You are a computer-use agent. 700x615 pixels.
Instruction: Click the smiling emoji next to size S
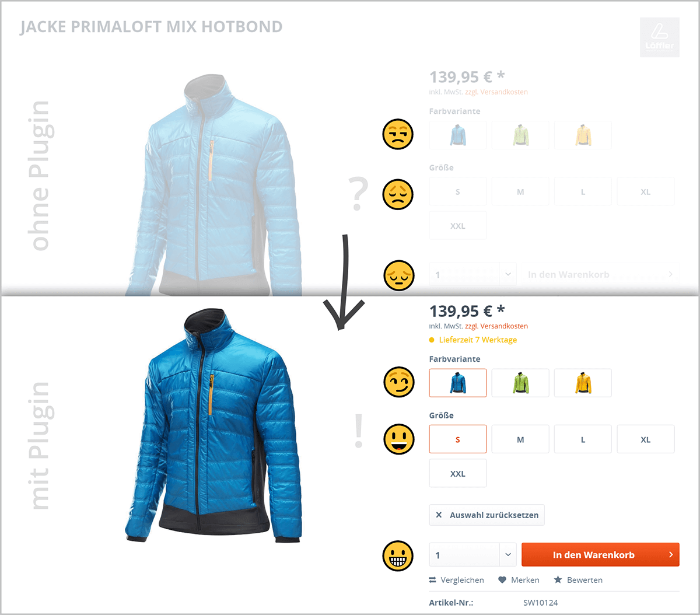[398, 439]
